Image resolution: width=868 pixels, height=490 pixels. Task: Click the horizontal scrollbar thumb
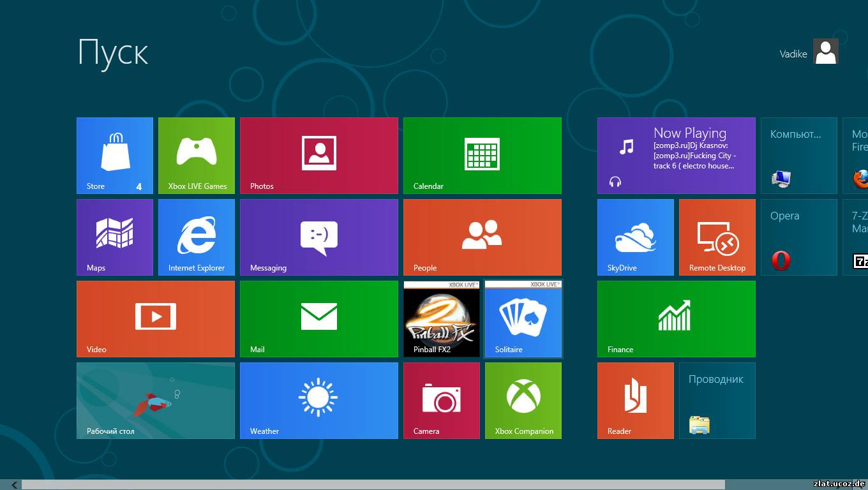(x=373, y=485)
